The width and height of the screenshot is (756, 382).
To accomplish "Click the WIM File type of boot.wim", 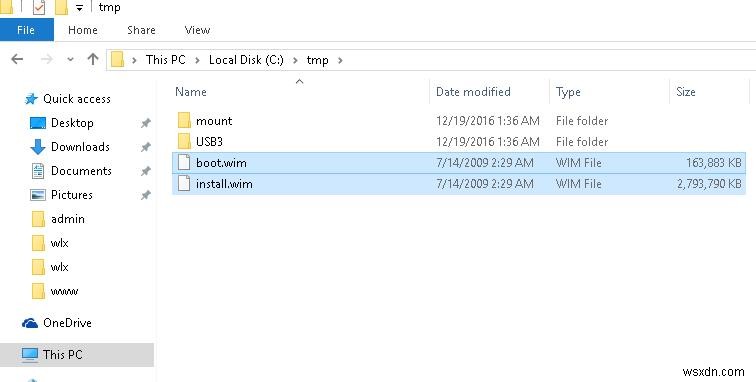I will (x=579, y=163).
